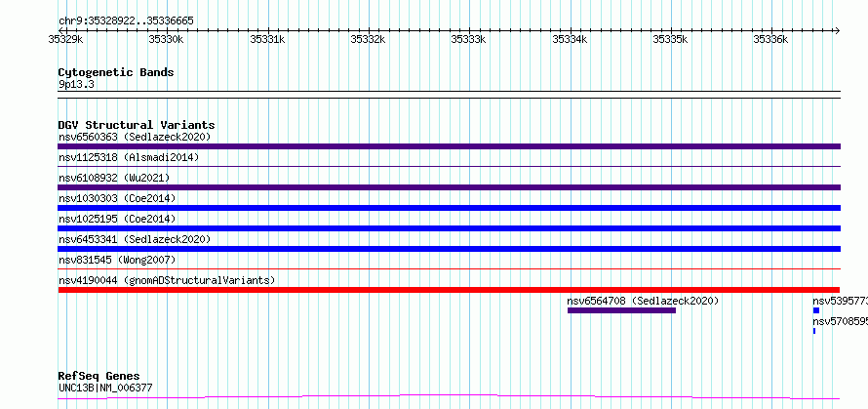
Task: Open nsv1125318 (Alsmadi2014) variant label
Action: point(129,157)
